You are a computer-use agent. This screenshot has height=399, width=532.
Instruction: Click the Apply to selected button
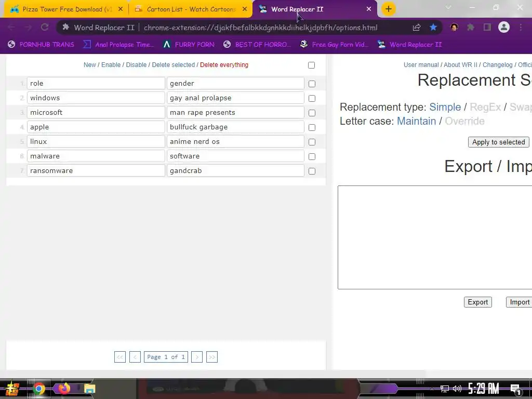(498, 142)
